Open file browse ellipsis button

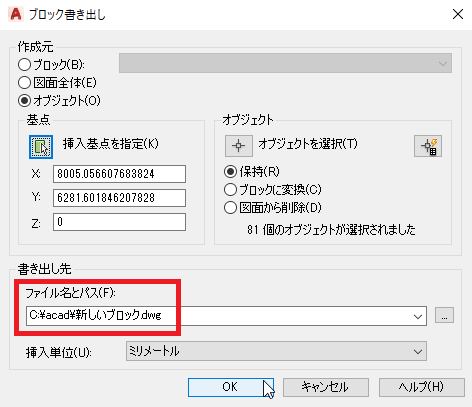(x=444, y=315)
